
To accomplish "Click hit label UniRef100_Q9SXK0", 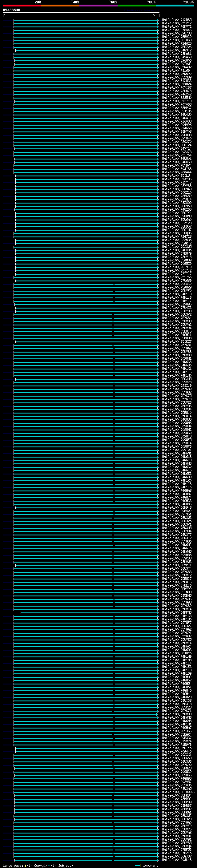I will [177, 382].
